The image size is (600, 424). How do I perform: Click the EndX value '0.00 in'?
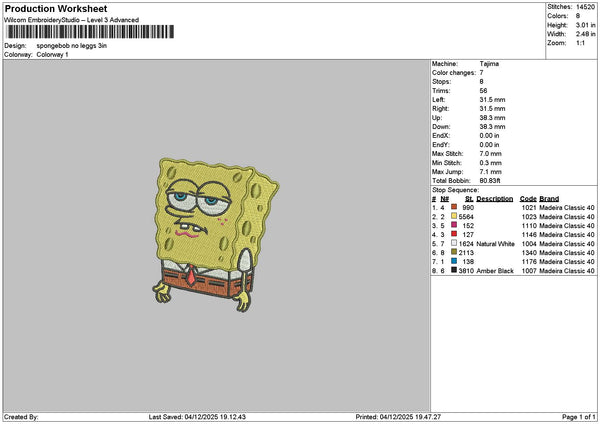point(489,135)
